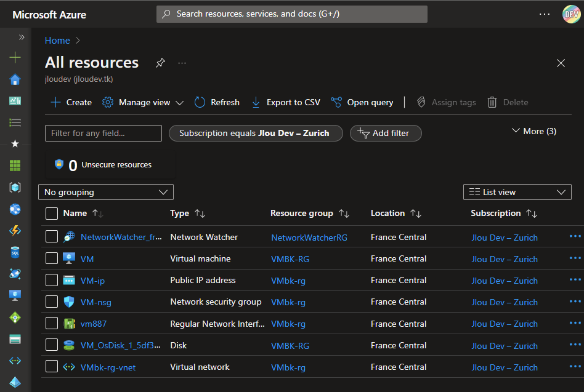Screen dimensions: 584x392
Task: Click Assign tags in command bar
Action: pos(446,102)
